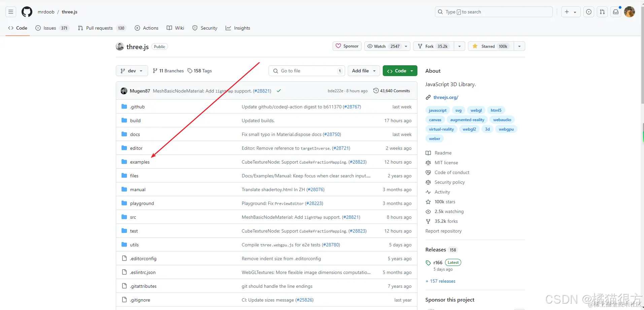The height and width of the screenshot is (310, 644).
Task: Click the Readme book icon
Action: pos(428,153)
